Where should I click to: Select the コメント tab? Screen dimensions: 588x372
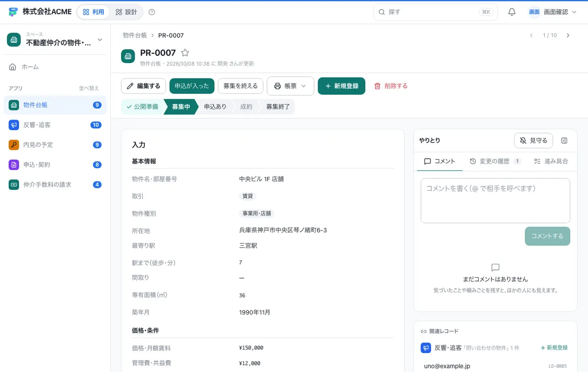coord(440,161)
